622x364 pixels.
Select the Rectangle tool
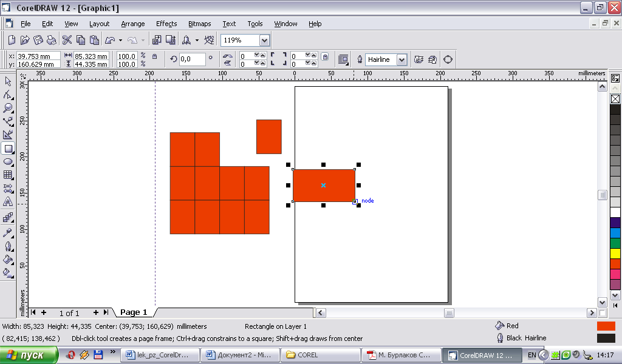click(x=8, y=149)
